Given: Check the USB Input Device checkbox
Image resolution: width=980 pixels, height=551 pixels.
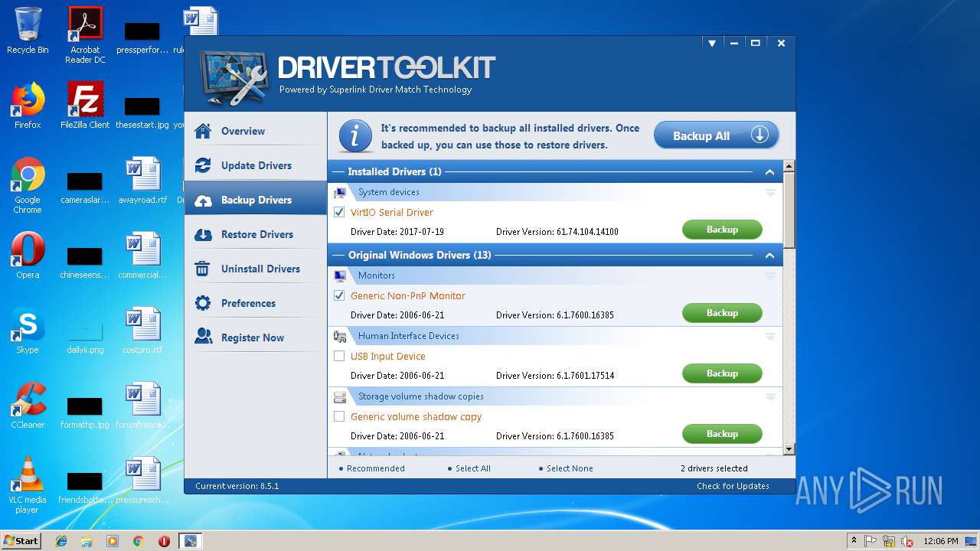Looking at the screenshot, I should tap(339, 356).
